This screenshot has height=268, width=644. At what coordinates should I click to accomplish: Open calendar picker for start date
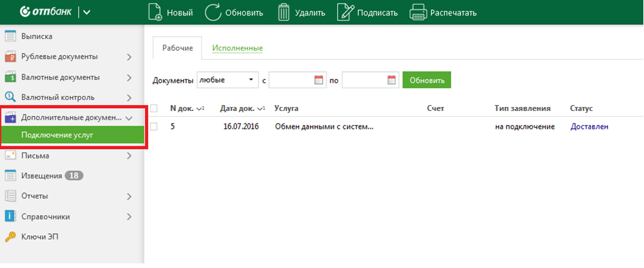[319, 80]
